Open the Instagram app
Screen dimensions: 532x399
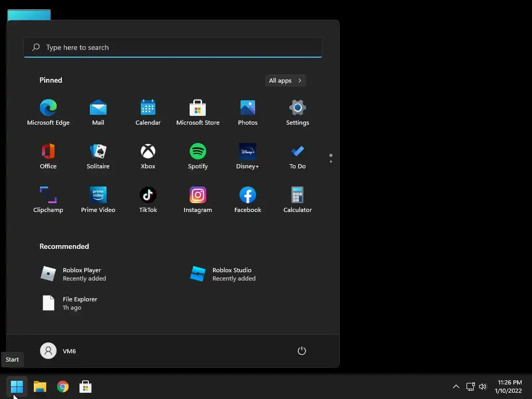click(x=198, y=200)
